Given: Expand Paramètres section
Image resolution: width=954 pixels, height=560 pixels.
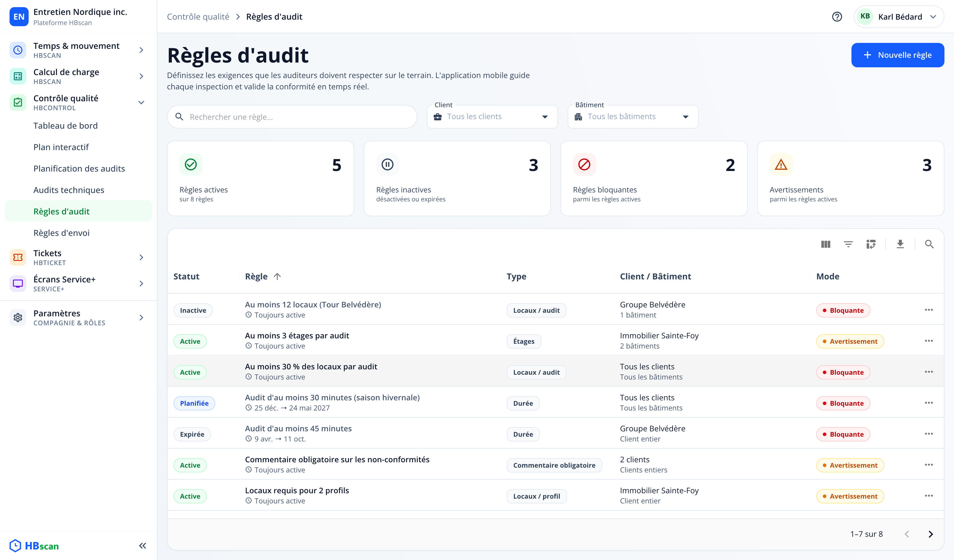Looking at the screenshot, I should pyautogui.click(x=78, y=318).
